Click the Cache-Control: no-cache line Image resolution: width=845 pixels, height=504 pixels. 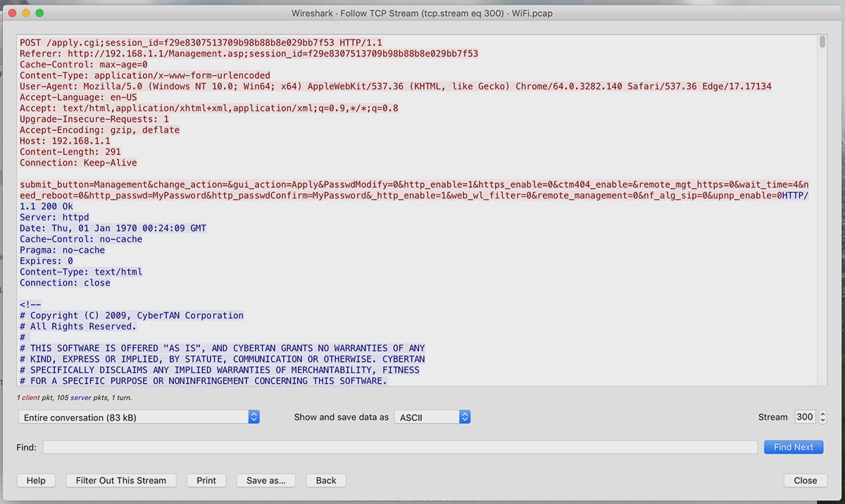pyautogui.click(x=81, y=239)
